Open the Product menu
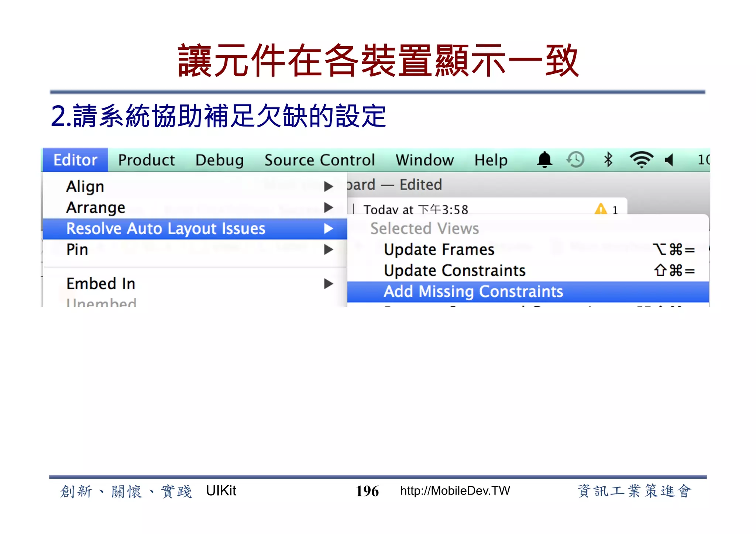Image resolution: width=756 pixels, height=534 pixels. pos(146,160)
